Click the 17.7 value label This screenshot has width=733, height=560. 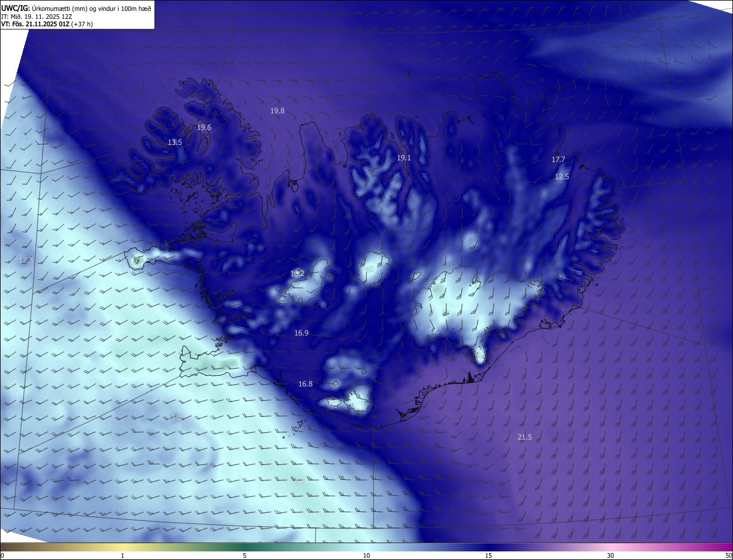(x=558, y=160)
